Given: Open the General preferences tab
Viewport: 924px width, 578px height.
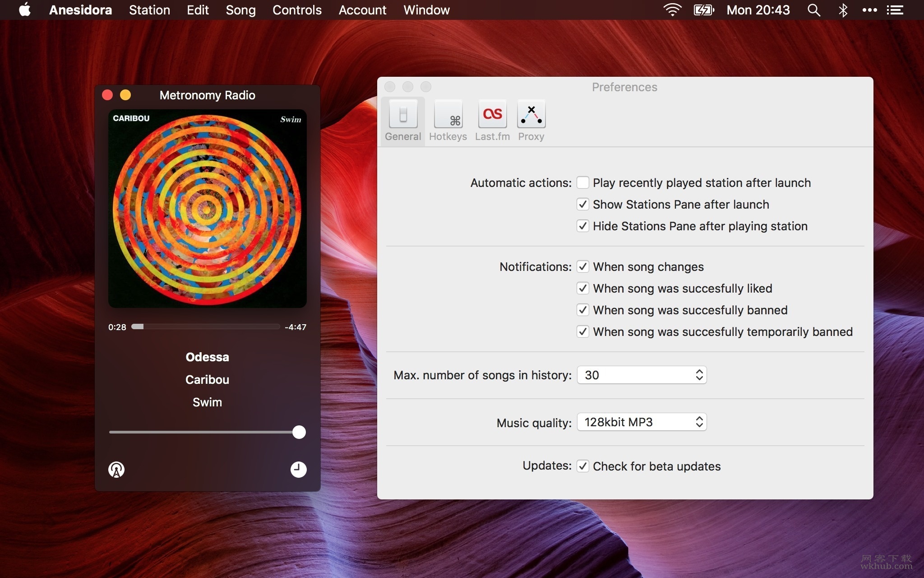Looking at the screenshot, I should 403,121.
